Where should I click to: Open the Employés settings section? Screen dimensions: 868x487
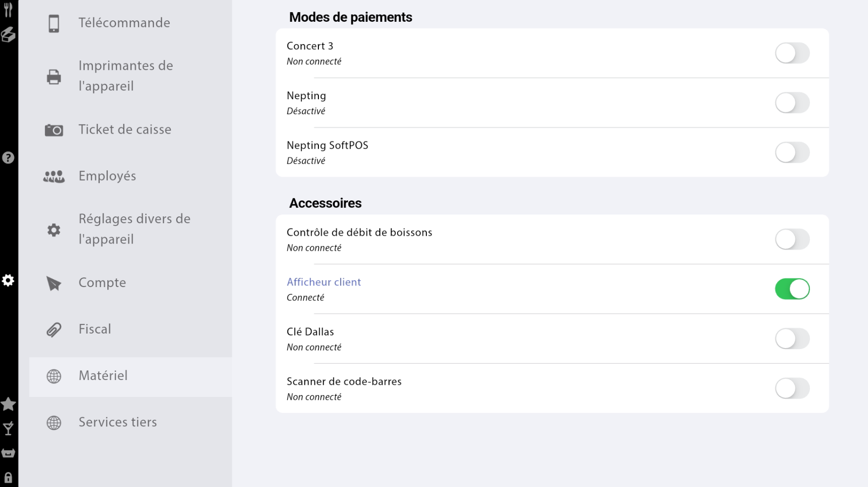107,176
